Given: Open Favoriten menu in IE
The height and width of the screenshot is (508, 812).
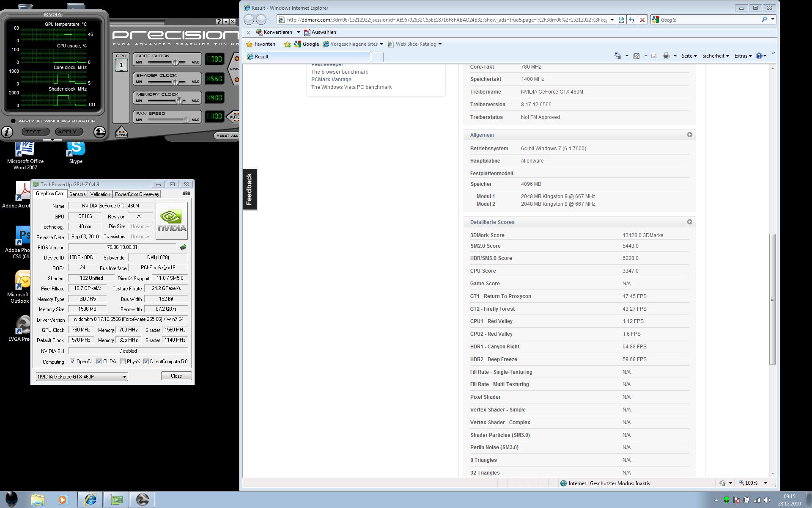Looking at the screenshot, I should pos(261,44).
